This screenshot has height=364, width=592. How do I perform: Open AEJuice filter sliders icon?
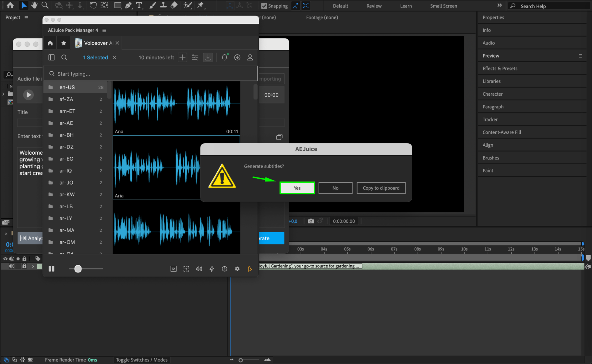click(195, 57)
